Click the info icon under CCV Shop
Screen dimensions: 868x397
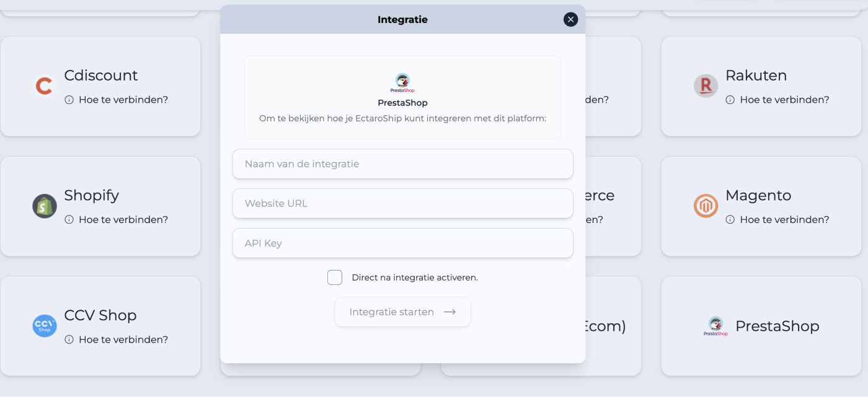69,339
